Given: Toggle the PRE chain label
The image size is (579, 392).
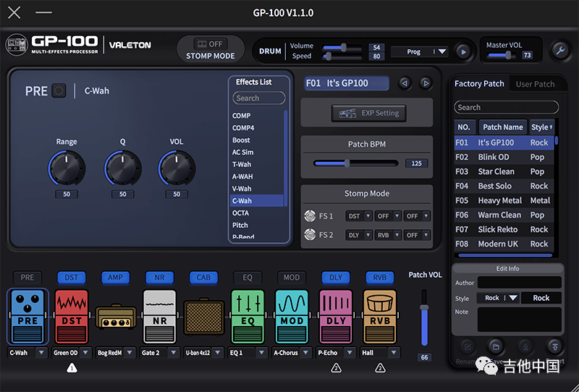Looking at the screenshot, I should [28, 278].
